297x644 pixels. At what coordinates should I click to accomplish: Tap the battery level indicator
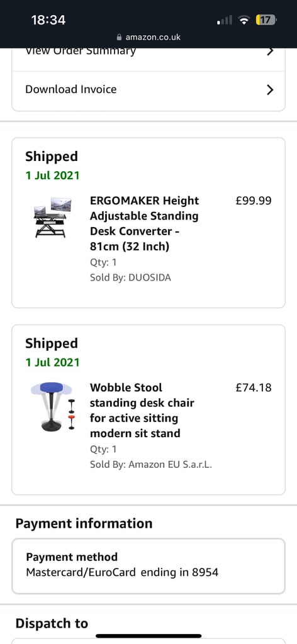coord(266,19)
